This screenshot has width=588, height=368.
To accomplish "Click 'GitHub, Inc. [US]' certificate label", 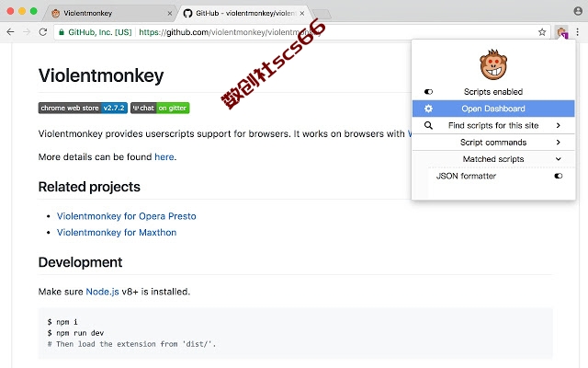I will tap(100, 32).
